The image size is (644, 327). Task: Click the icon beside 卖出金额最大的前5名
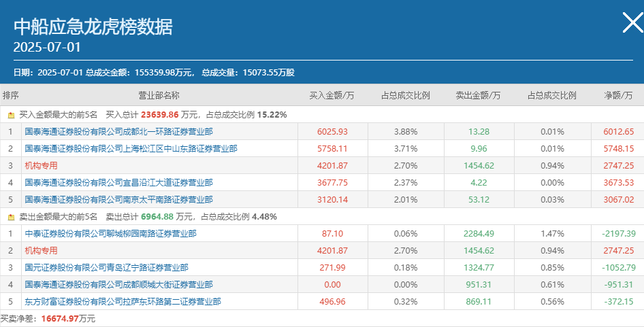point(11,217)
